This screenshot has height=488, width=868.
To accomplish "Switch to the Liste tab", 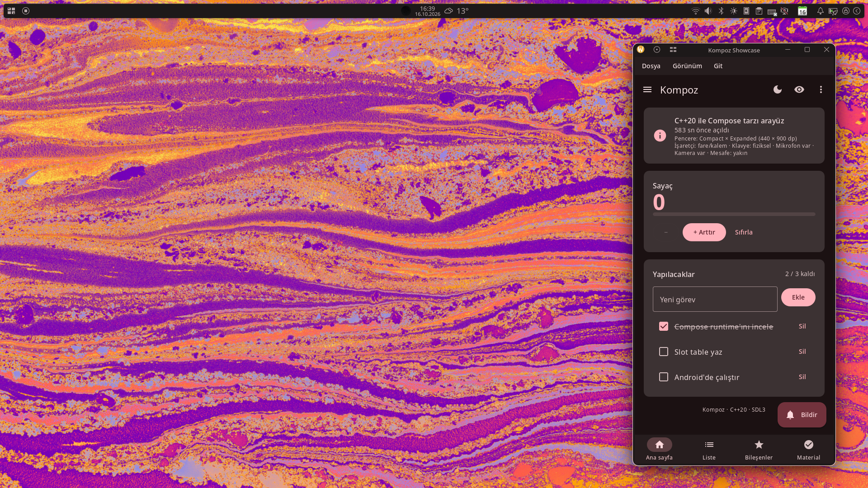I will point(709,450).
